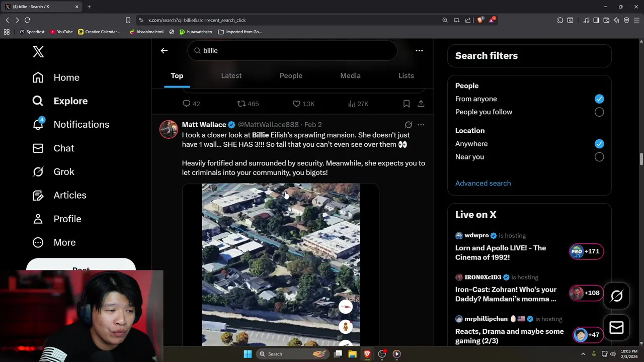Open Home from the sidebar

56,77
